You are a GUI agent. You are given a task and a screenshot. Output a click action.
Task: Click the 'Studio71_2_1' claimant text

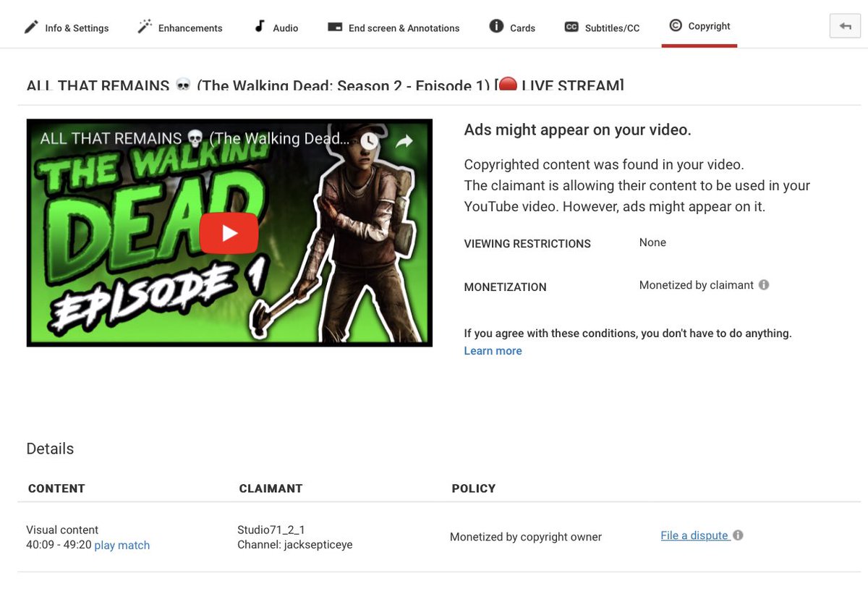click(271, 530)
